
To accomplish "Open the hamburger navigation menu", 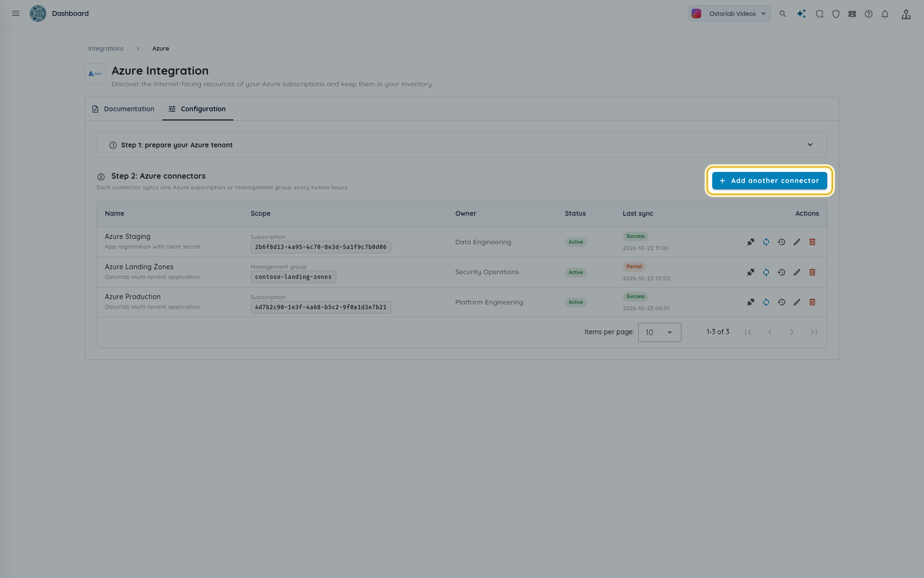I will 16,13.
